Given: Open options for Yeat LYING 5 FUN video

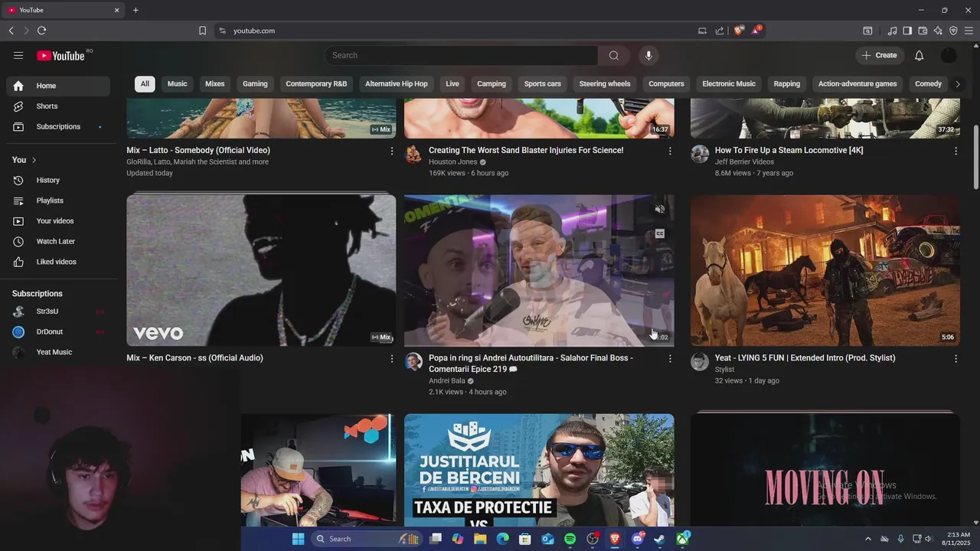Looking at the screenshot, I should click(x=955, y=359).
